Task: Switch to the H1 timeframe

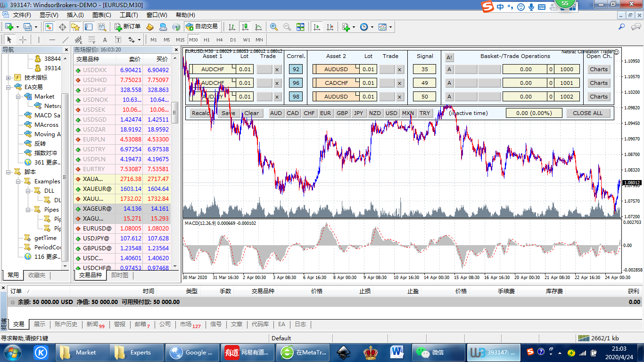Action: [206, 40]
